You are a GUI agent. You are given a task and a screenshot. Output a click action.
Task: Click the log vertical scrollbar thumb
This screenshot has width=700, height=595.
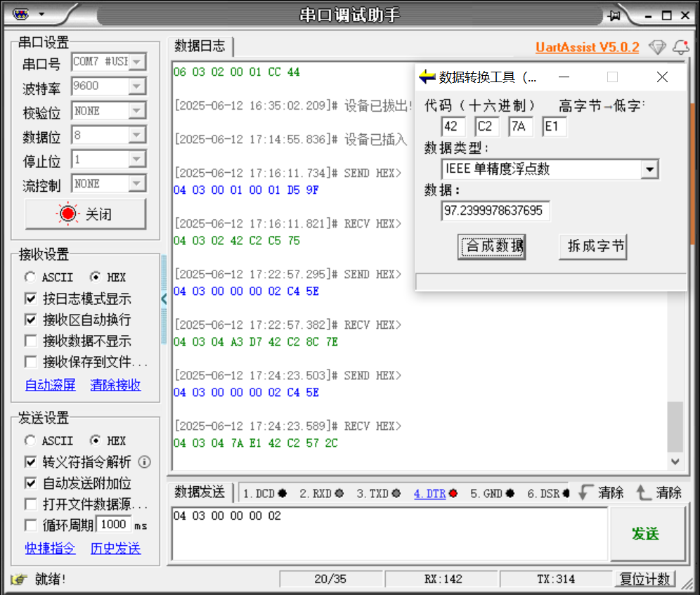pos(675,426)
